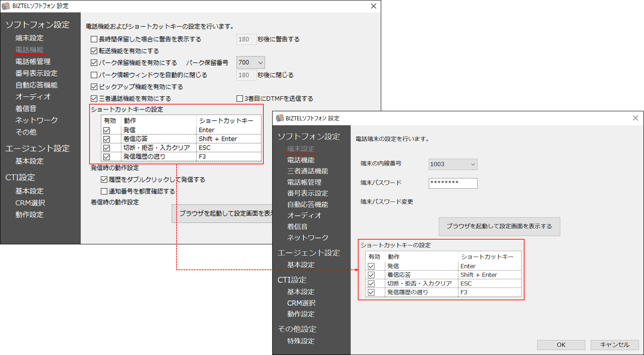
Task: Open 特殊設定 in sidebar
Action: coord(301,341)
